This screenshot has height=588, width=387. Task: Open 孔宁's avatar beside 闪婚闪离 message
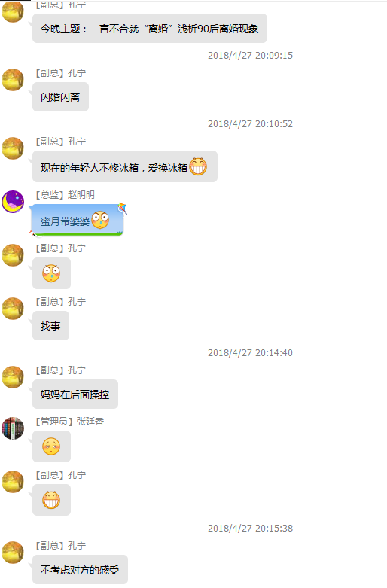[13, 80]
